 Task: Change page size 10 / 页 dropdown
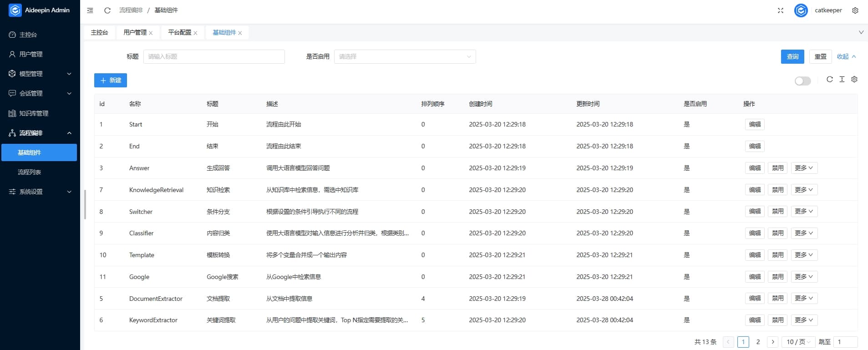click(798, 342)
